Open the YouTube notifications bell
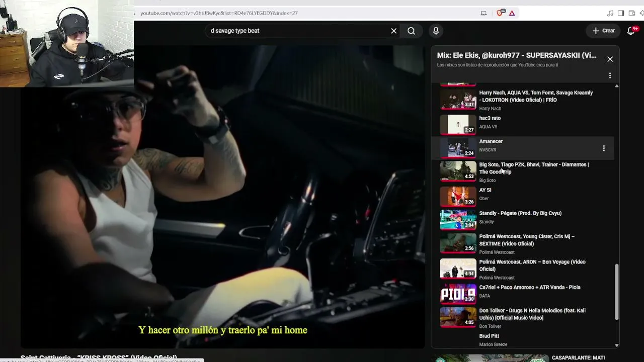 tap(631, 31)
